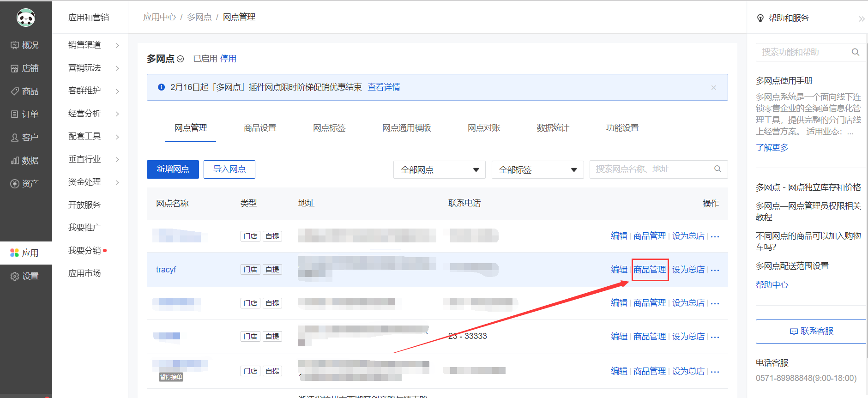The width and height of the screenshot is (868, 398).
Task: Click 商品管理 for the tracyf row
Action: [x=650, y=270]
